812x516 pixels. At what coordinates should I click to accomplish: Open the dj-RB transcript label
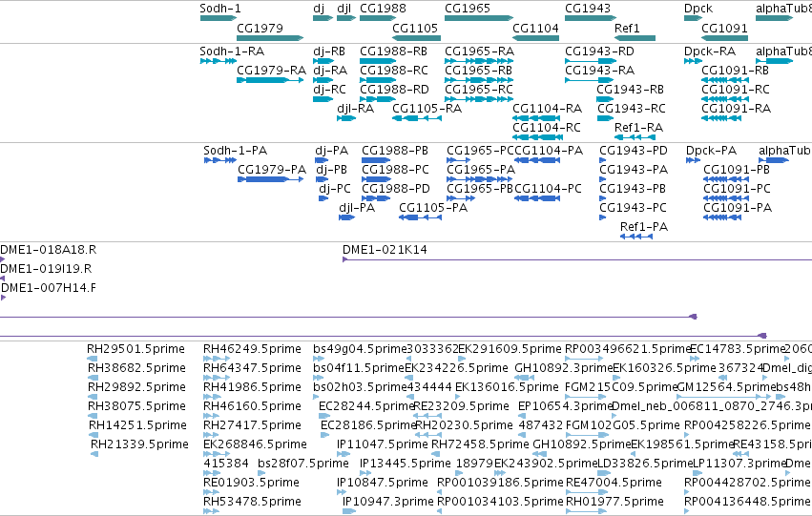pyautogui.click(x=329, y=52)
